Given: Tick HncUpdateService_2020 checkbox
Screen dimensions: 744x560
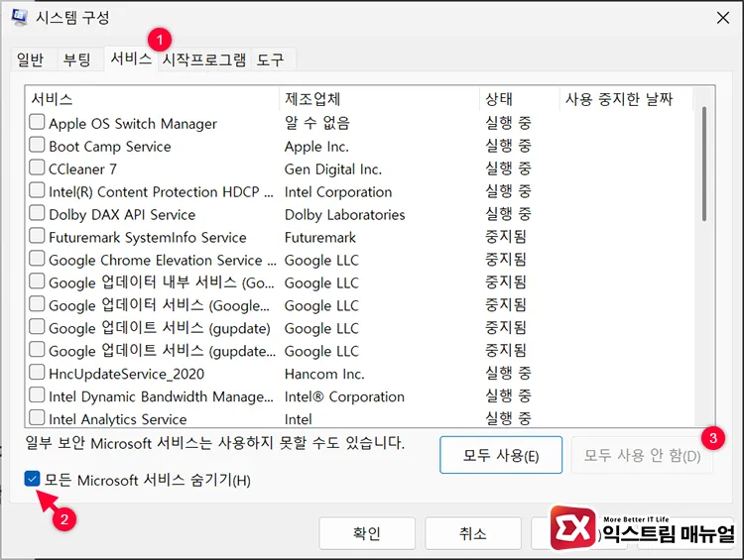Looking at the screenshot, I should [x=37, y=373].
